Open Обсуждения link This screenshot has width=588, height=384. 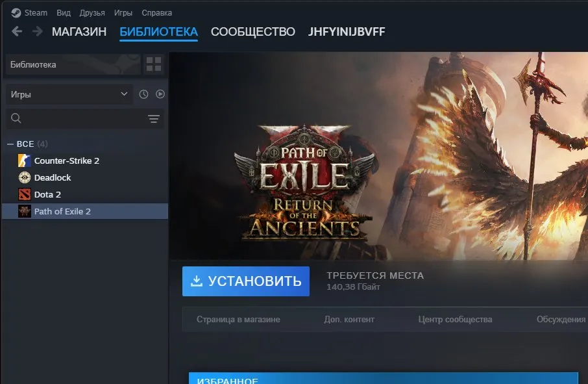561,320
